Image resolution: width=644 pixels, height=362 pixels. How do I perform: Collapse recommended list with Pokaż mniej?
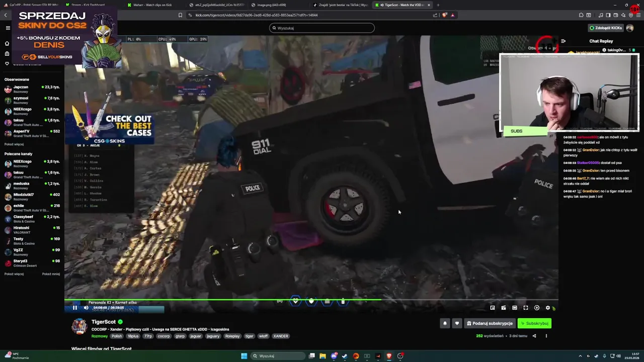pyautogui.click(x=51, y=274)
